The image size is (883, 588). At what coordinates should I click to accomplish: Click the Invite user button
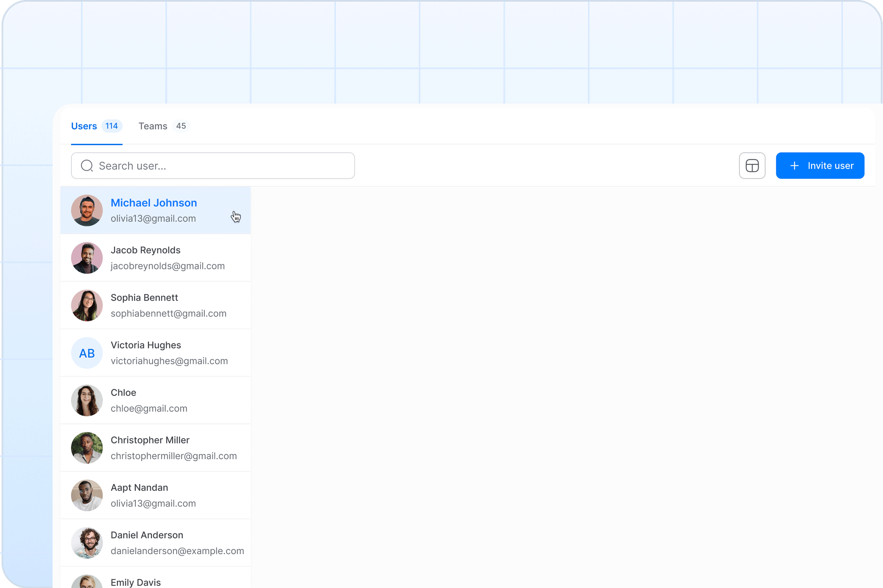[820, 165]
